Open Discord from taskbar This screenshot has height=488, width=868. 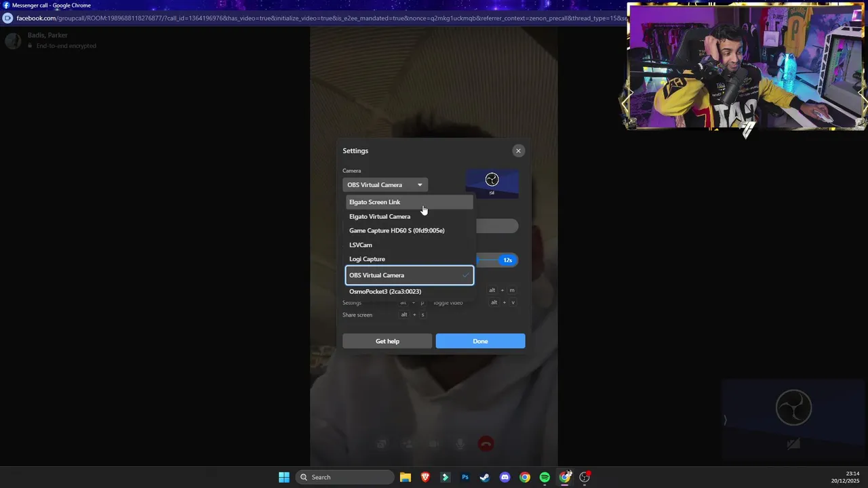[x=505, y=477]
